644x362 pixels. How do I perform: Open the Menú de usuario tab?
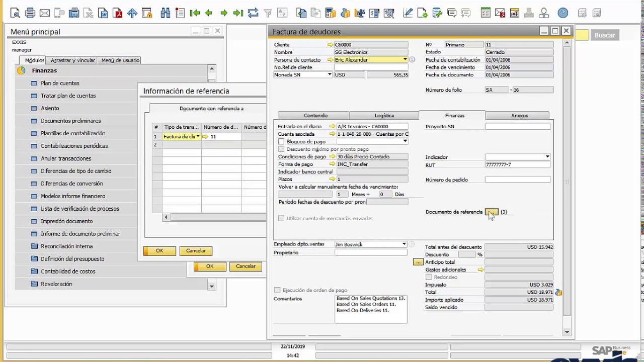pyautogui.click(x=120, y=60)
